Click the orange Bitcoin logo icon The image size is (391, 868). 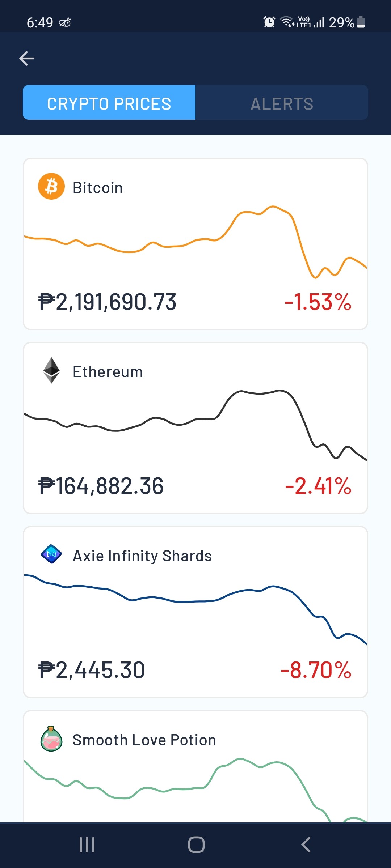pyautogui.click(x=51, y=186)
